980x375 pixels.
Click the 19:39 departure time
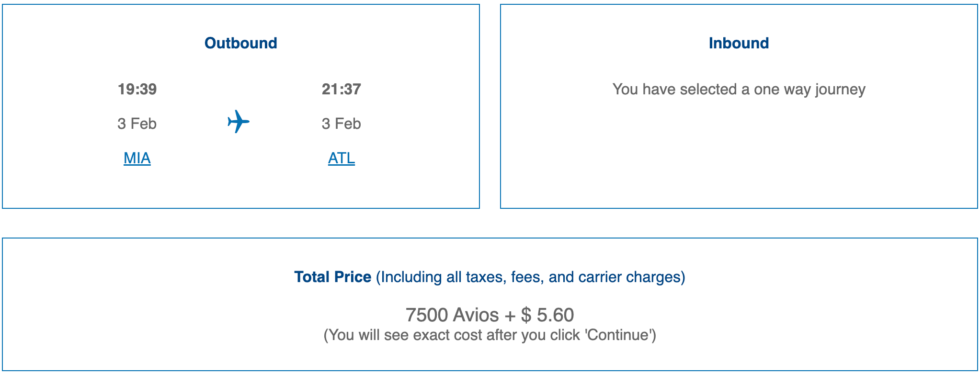(137, 89)
